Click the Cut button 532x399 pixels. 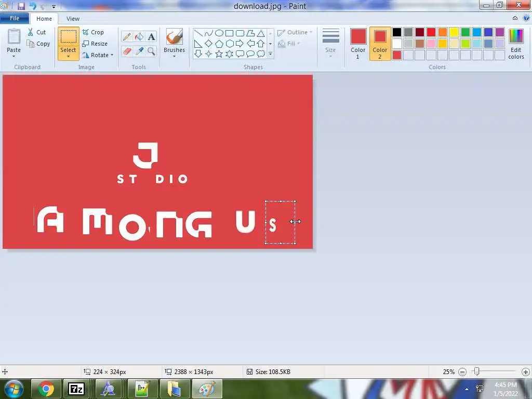pos(37,32)
